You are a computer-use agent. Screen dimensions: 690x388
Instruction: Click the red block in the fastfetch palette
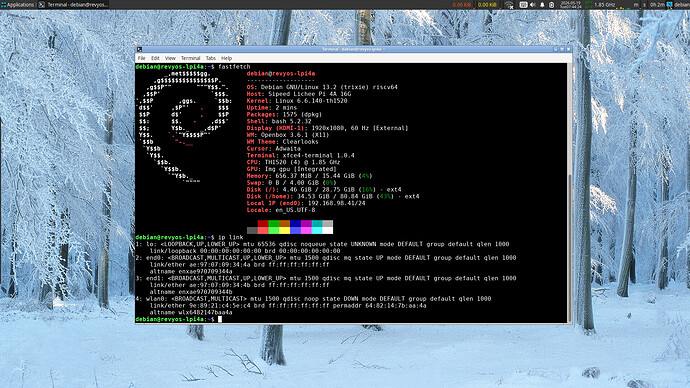click(263, 223)
